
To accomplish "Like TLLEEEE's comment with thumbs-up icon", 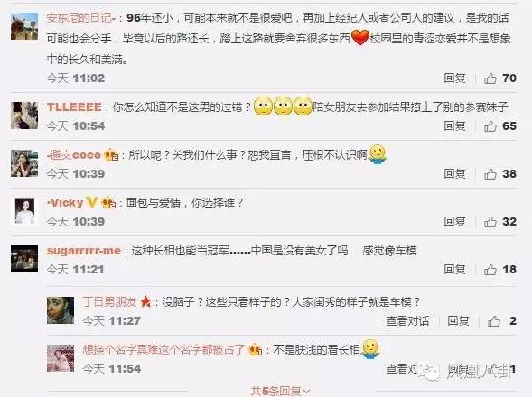I will [490, 126].
